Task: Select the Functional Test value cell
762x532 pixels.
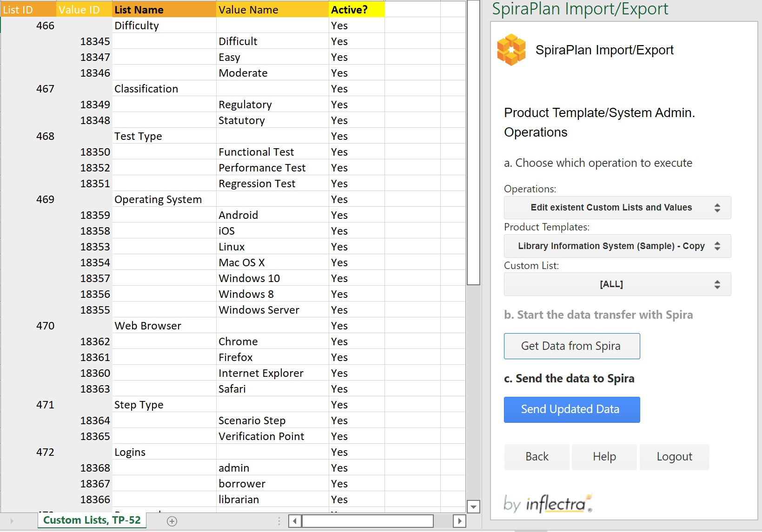Action: click(x=272, y=152)
